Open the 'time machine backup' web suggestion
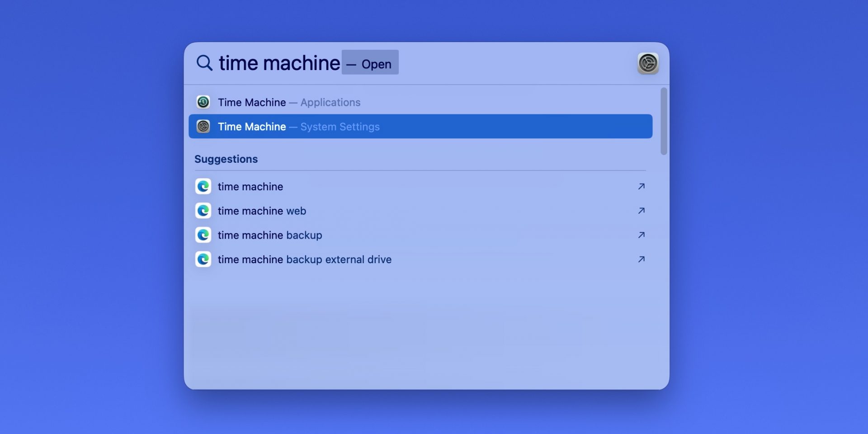868x434 pixels. pos(270,235)
